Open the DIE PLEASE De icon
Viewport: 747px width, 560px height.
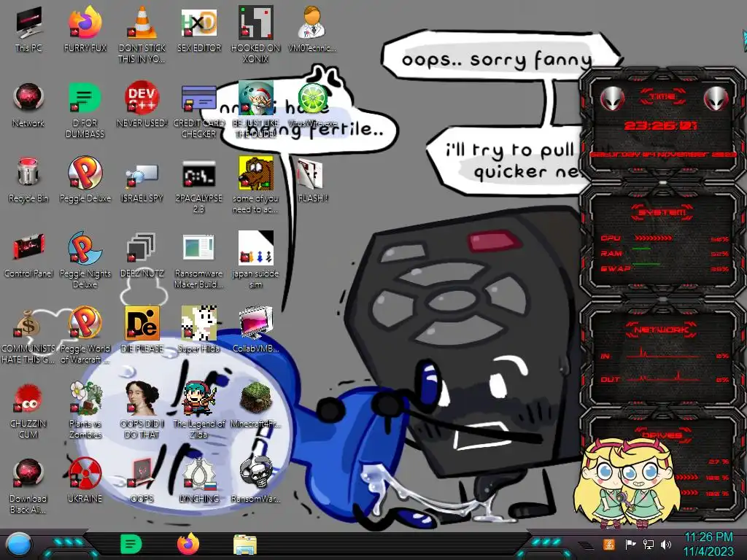point(142,330)
